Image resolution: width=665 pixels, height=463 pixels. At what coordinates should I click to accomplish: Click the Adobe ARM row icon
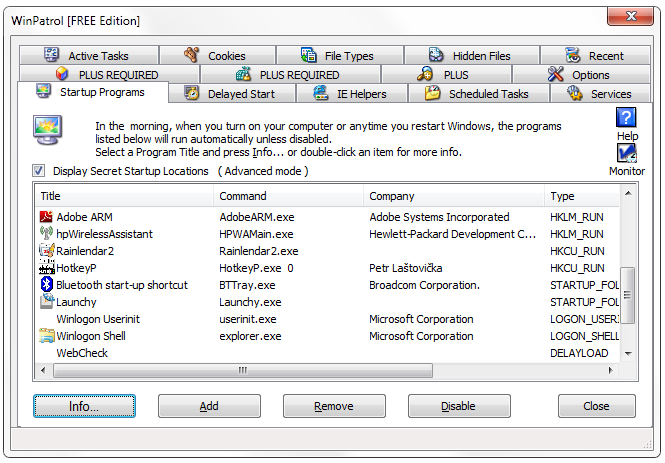[x=46, y=217]
